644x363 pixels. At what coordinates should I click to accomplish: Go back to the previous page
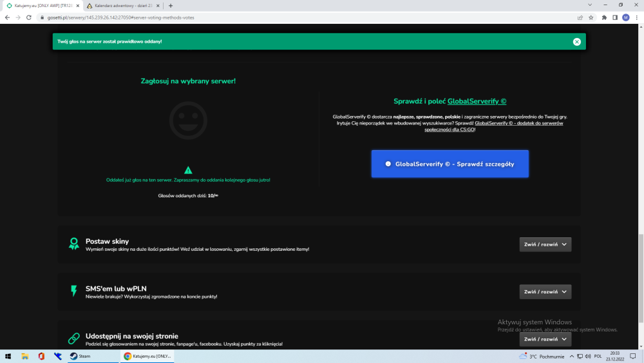pos(7,17)
